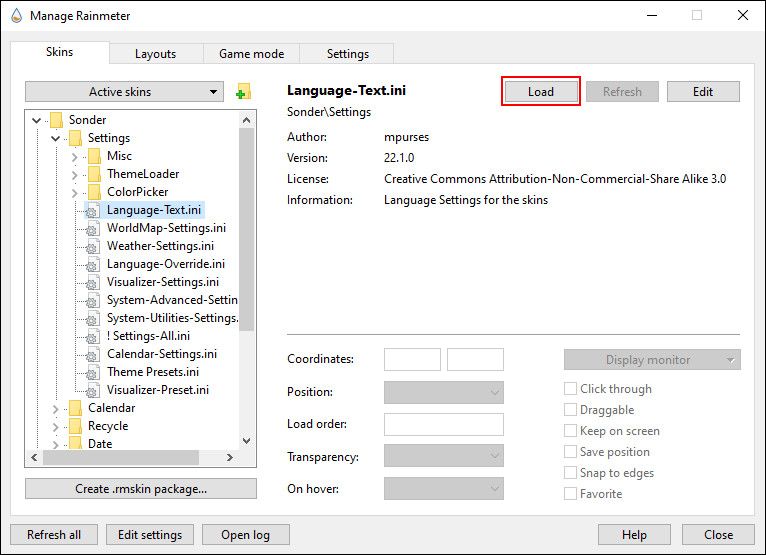This screenshot has height=555, width=766.
Task: Click the Load button
Action: coord(541,91)
